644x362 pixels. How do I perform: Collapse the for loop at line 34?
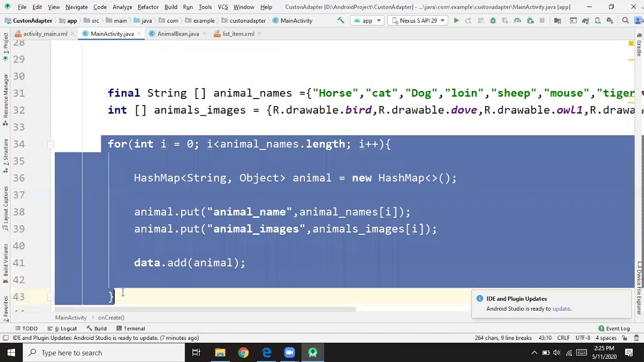pyautogui.click(x=50, y=145)
